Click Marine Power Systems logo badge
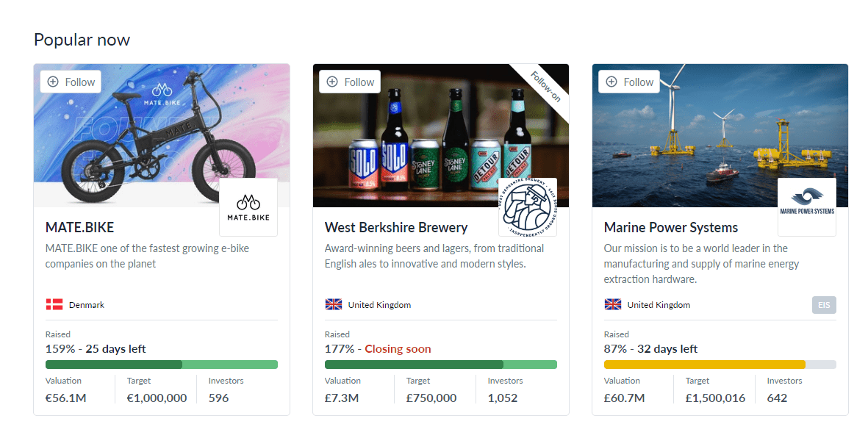The height and width of the screenshot is (427, 868). click(807, 207)
